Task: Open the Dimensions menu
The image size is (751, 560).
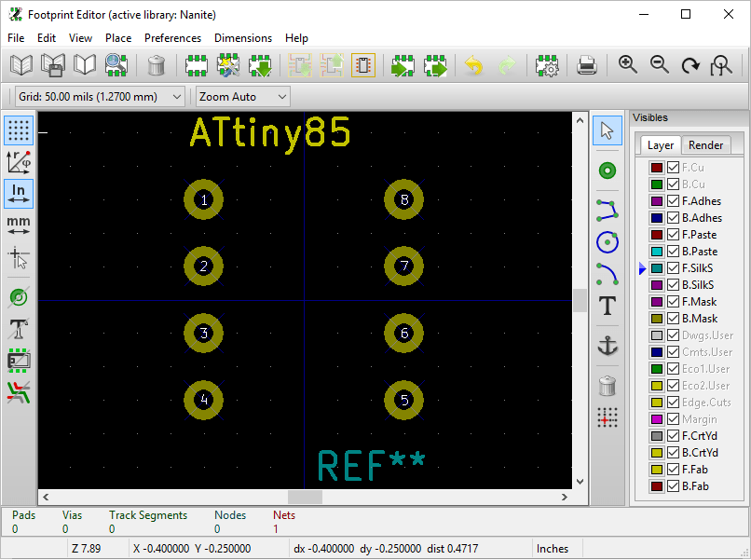Action: coord(242,38)
